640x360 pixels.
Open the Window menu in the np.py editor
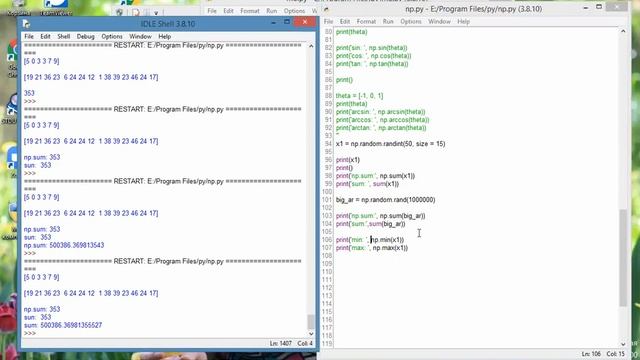click(x=439, y=22)
